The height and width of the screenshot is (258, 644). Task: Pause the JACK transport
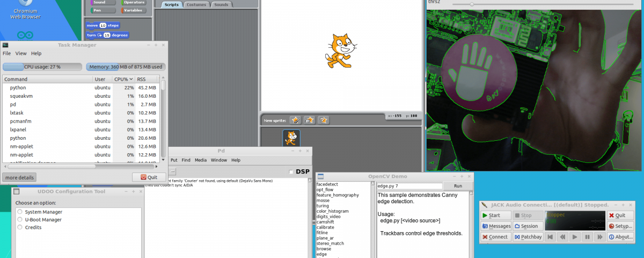click(587, 237)
